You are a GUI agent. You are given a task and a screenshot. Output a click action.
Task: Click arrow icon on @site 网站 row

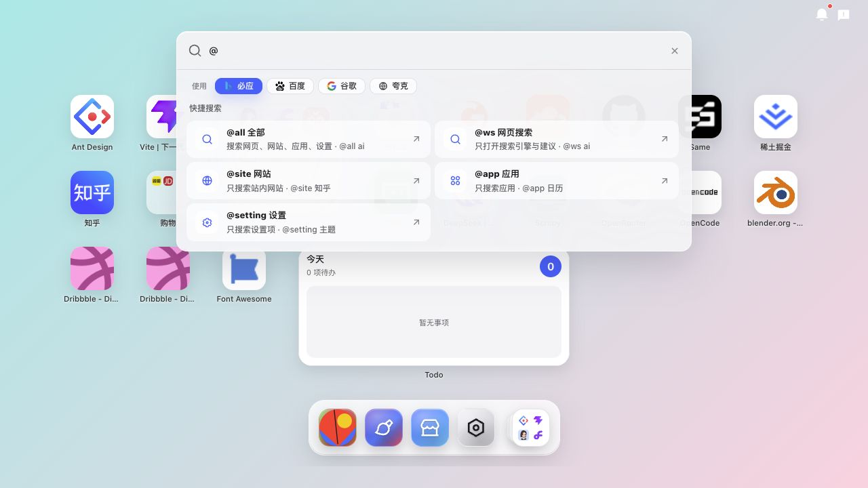[x=416, y=181]
